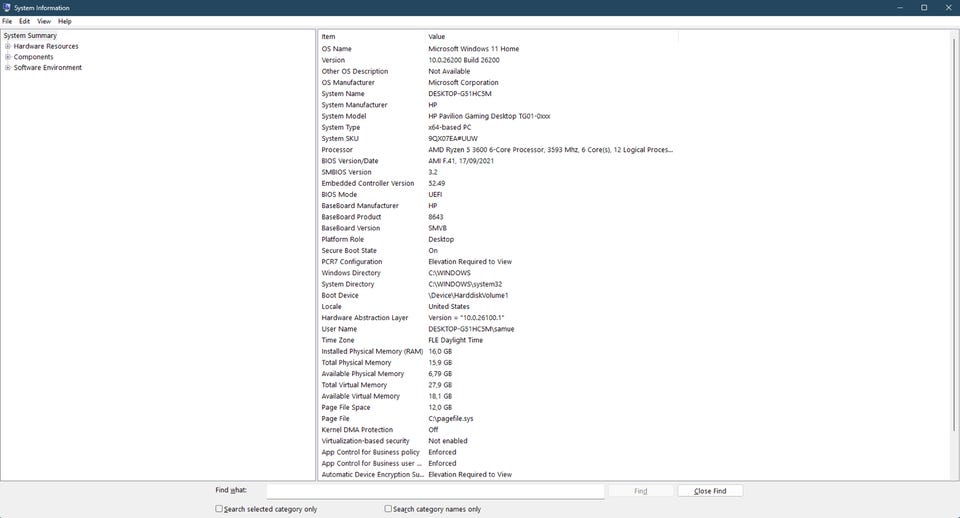Select the Total Physical Memory row
960x518 pixels.
498,362
